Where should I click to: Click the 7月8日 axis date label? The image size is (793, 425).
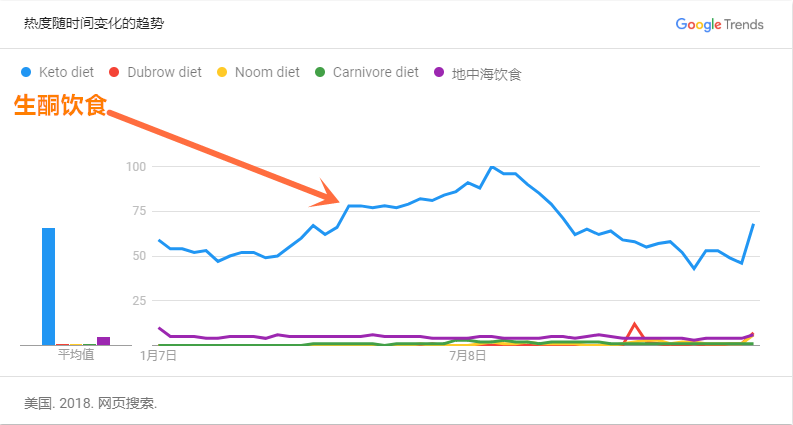(x=467, y=355)
